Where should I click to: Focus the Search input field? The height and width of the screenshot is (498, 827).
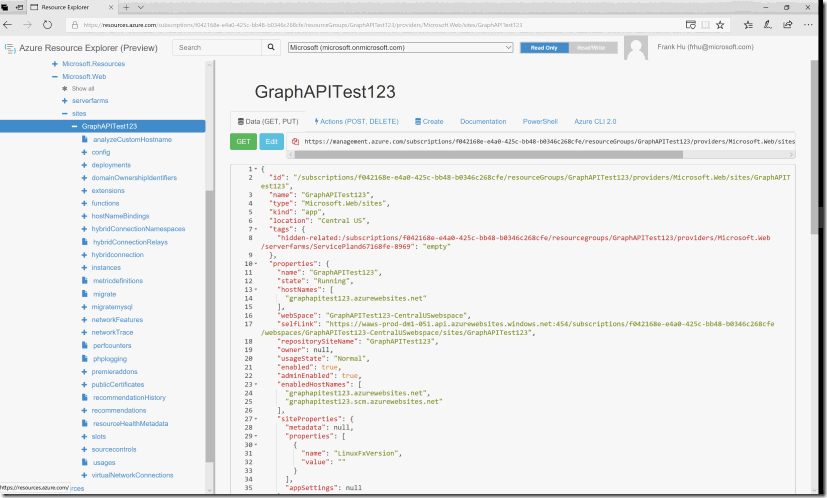[217, 47]
